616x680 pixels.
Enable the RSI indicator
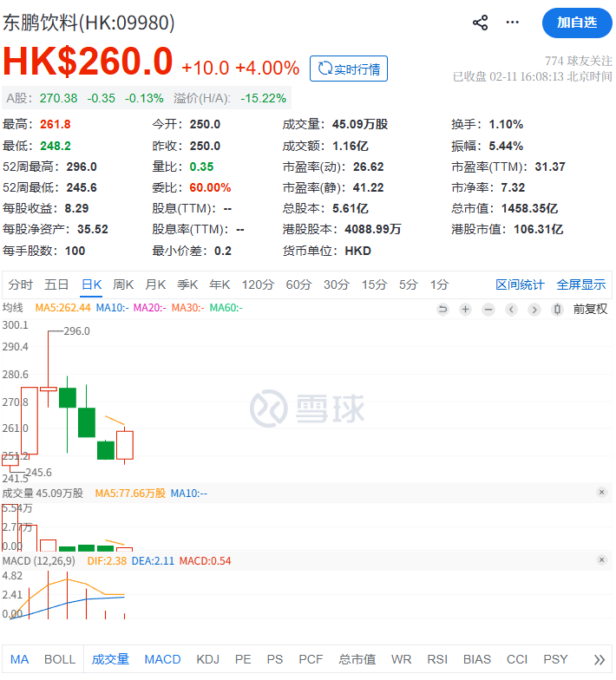(437, 659)
